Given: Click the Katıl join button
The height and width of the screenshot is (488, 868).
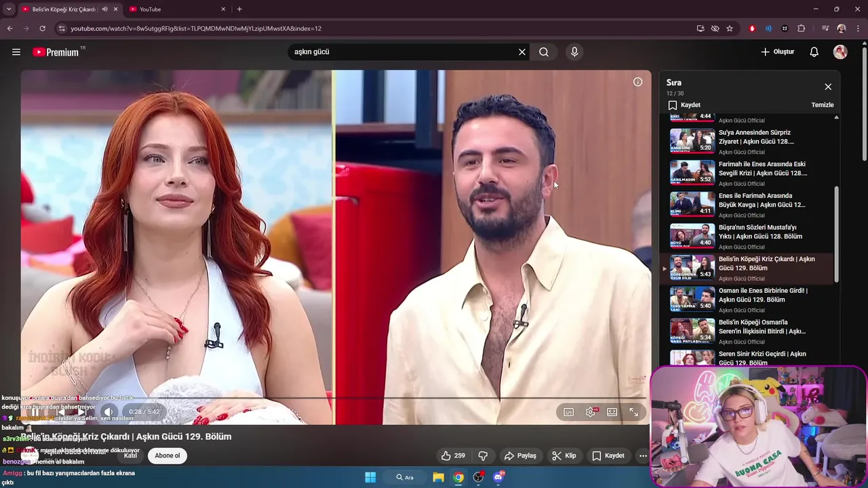Looking at the screenshot, I should click(130, 455).
